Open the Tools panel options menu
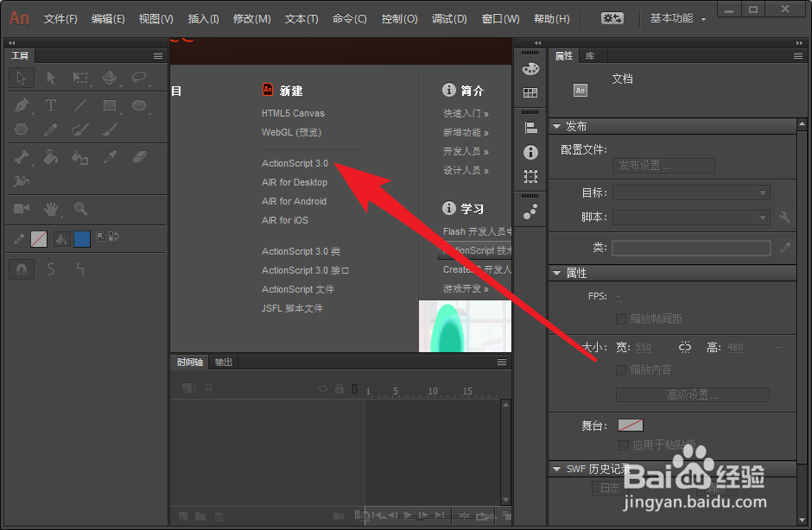812x530 pixels. click(x=158, y=55)
